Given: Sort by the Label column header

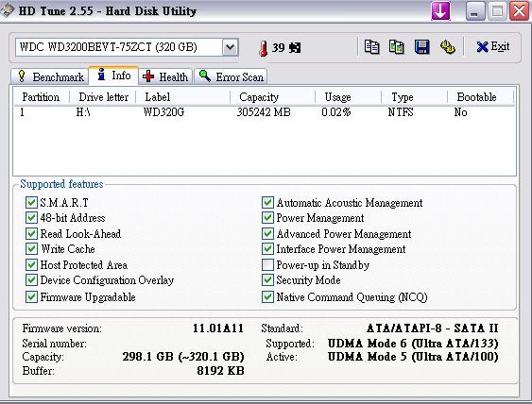Looking at the screenshot, I should 183,97.
